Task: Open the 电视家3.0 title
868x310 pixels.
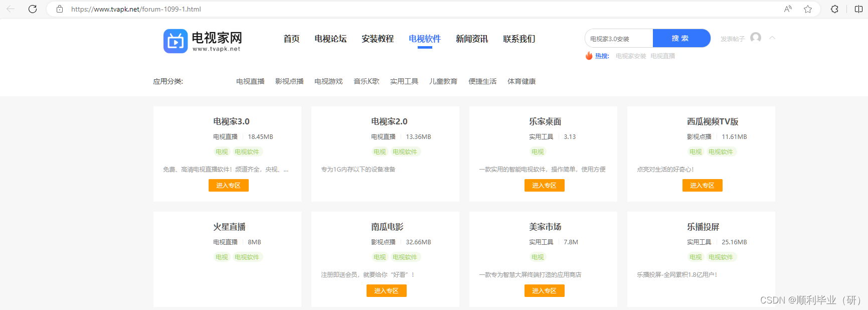Action: tap(231, 121)
